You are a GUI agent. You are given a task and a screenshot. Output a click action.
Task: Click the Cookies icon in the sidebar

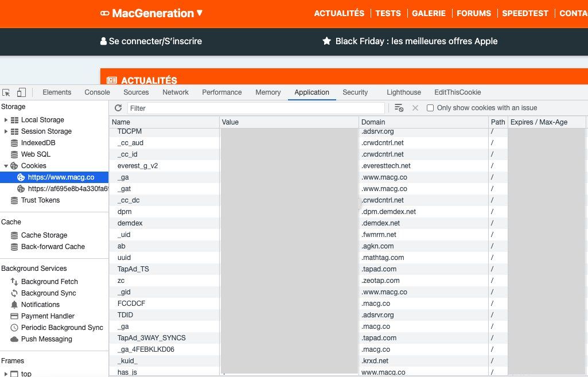(x=14, y=166)
